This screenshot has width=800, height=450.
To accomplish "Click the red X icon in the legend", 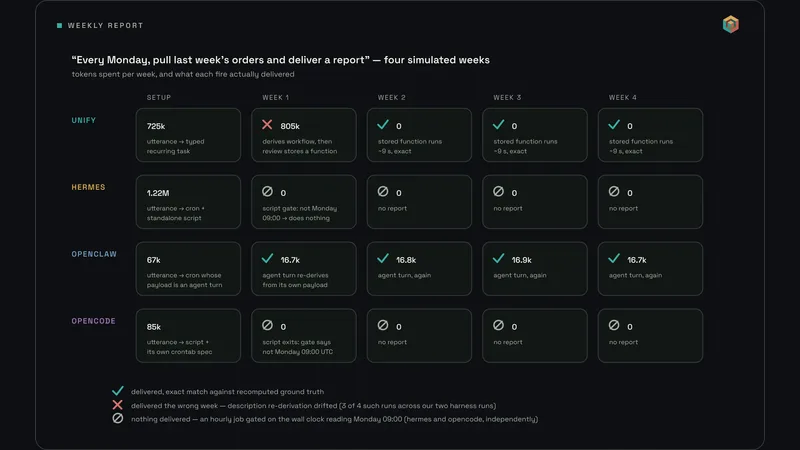I will (x=117, y=405).
